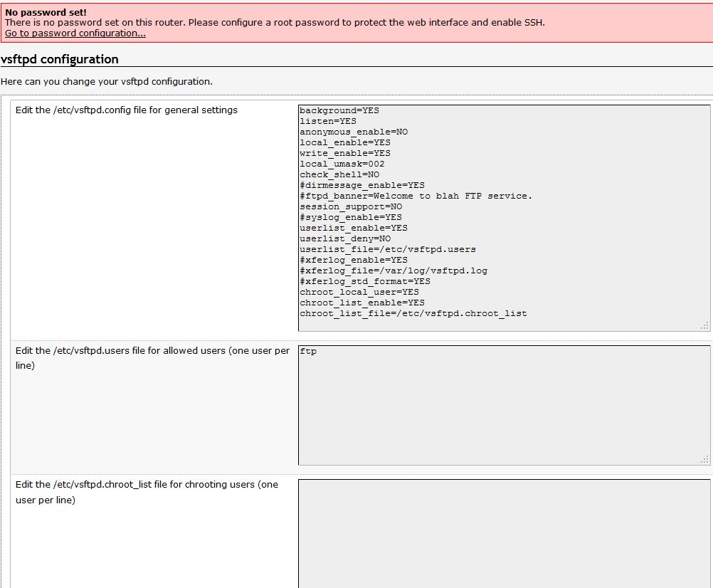Click the line 'session_support=NO'

click(x=351, y=206)
